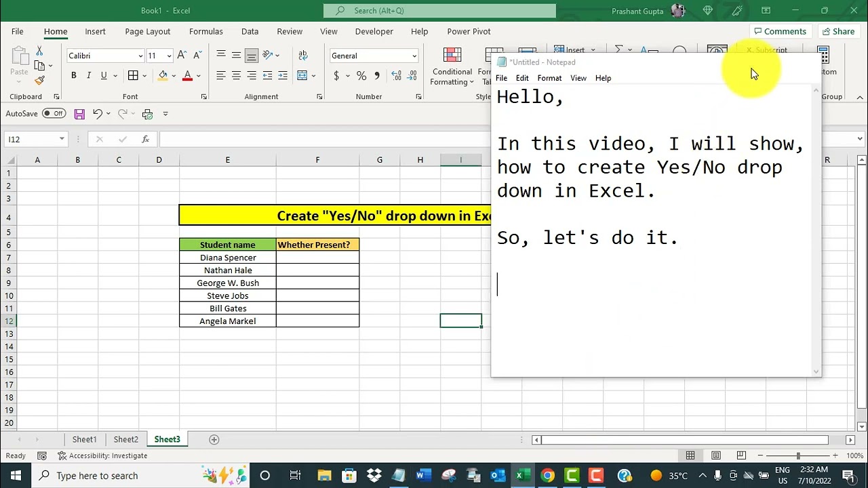Apply Comma Style format
868x488 pixels.
click(377, 75)
